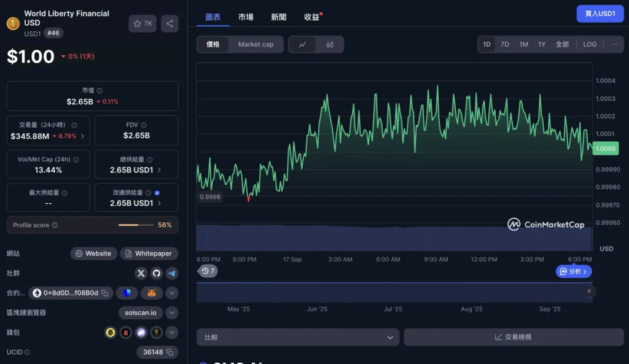Image resolution: width=629 pixels, height=364 pixels.
Task: Show info tooltip for 市值
Action: click(100, 91)
